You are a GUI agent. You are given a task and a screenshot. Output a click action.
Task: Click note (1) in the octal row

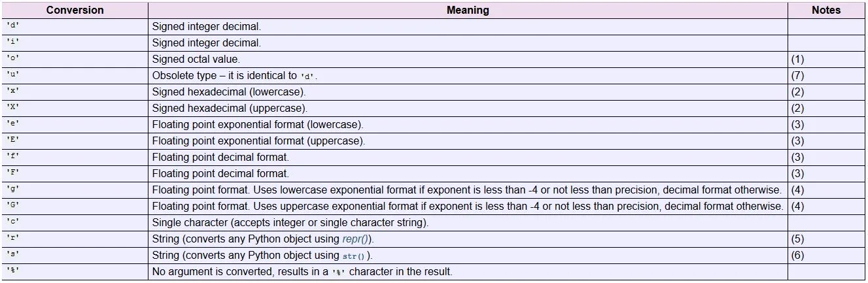coord(797,59)
